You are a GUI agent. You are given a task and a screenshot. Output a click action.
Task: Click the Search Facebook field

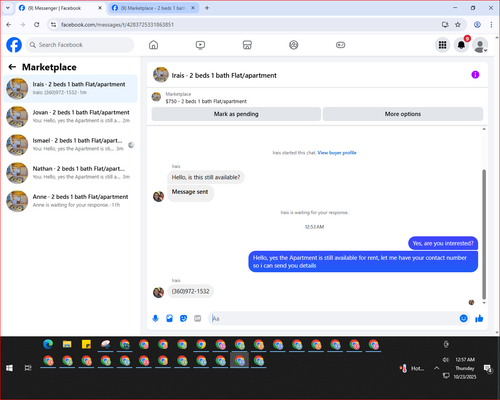click(x=80, y=45)
